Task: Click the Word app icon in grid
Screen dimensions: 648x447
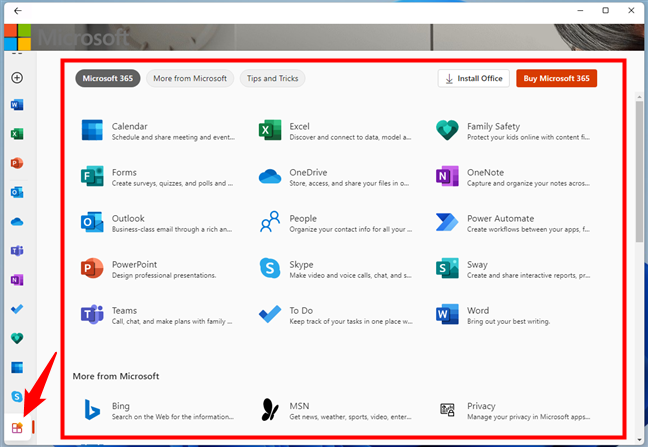Action: tap(447, 314)
